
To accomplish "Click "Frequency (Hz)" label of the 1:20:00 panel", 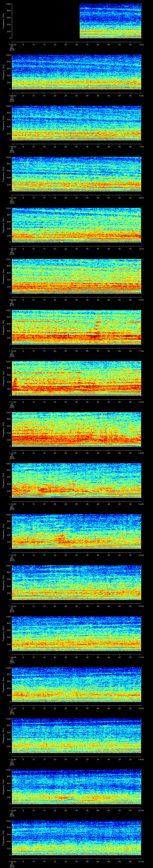I will click(x=3, y=838).
